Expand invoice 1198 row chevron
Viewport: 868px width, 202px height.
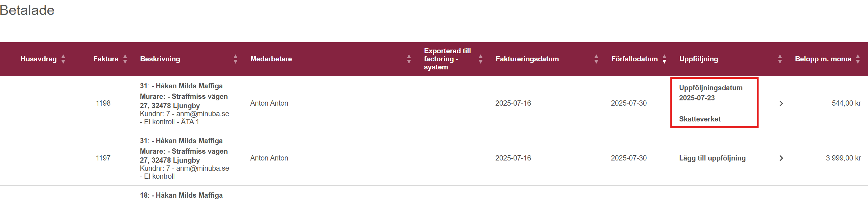pyautogui.click(x=781, y=103)
